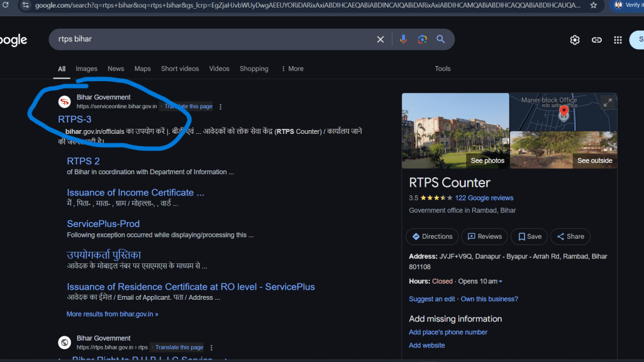Open Google Lens image search icon
The height and width of the screenshot is (362, 644).
coord(422,40)
